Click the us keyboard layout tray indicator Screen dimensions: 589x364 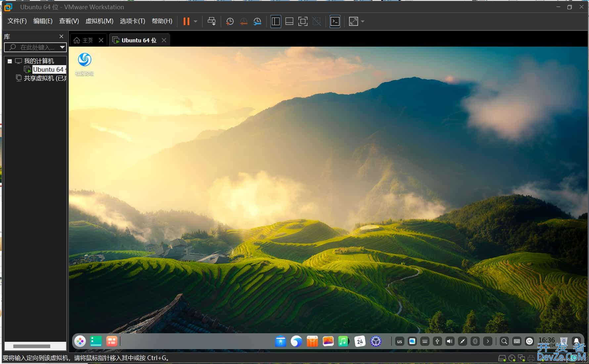399,342
